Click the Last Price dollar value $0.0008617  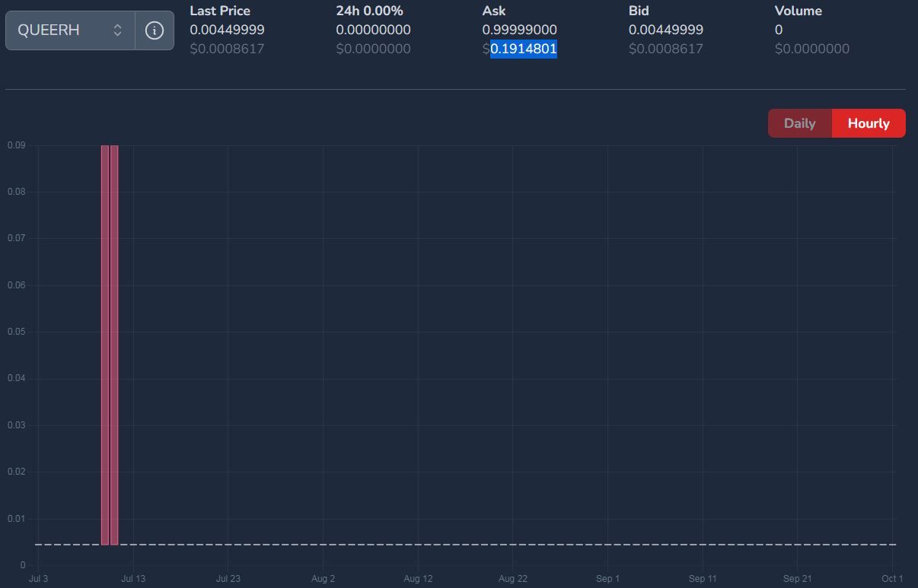pyautogui.click(x=227, y=49)
